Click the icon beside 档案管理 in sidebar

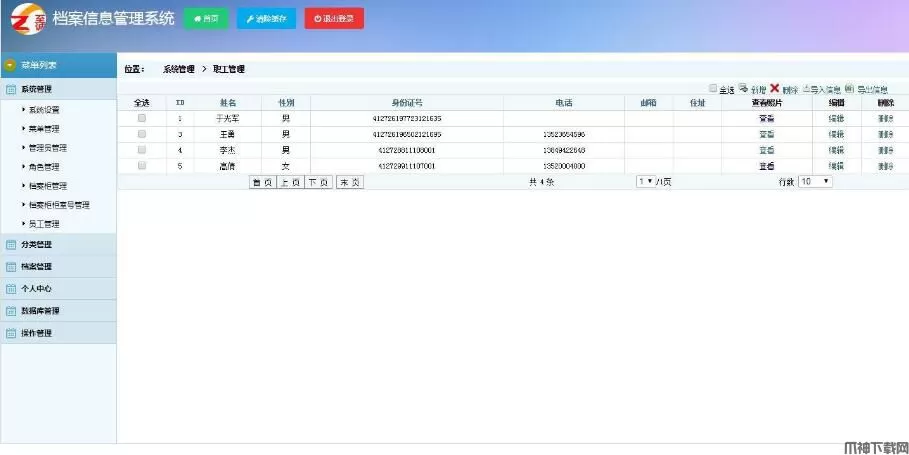point(11,267)
